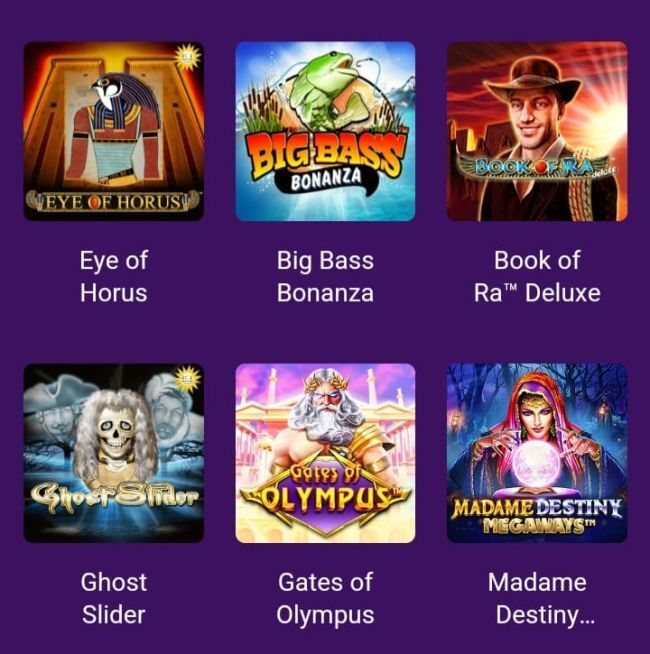Open Gates of Olympus Zeus tile

coord(325,453)
